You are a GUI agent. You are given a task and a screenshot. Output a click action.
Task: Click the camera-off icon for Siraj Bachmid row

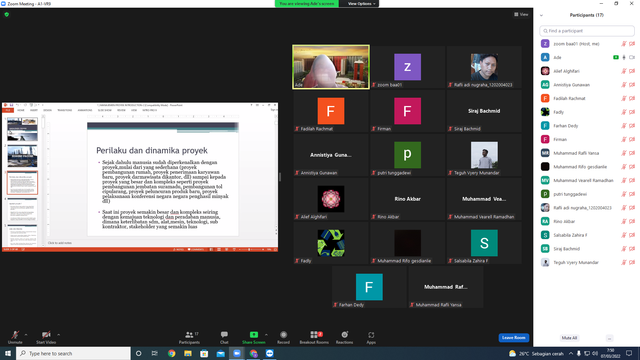pyautogui.click(x=632, y=249)
